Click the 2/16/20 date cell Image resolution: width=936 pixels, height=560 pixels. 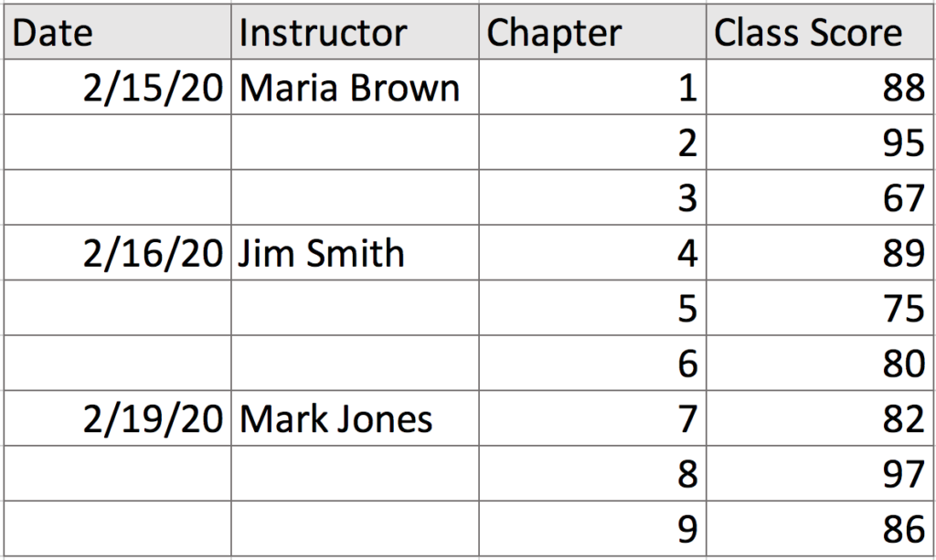click(x=117, y=253)
